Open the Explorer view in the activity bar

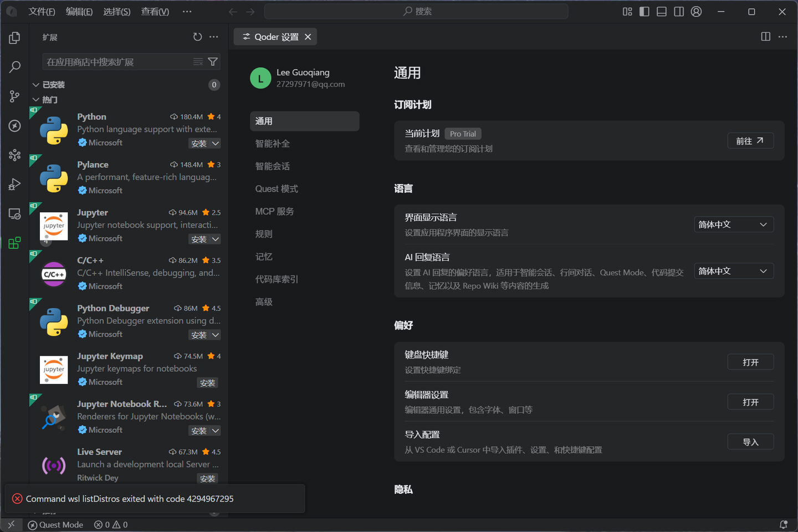point(14,37)
